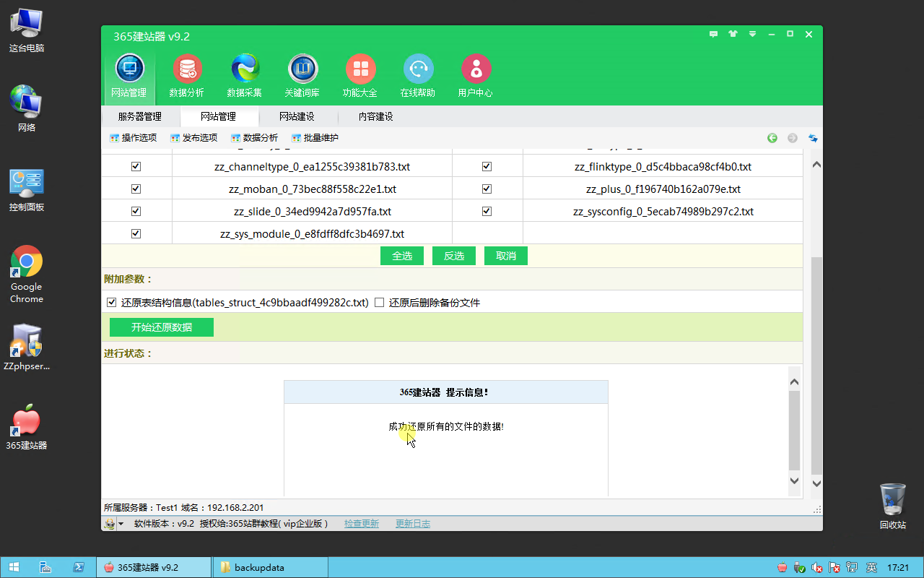Open Server Manager taskbar icon
Image resolution: width=924 pixels, height=578 pixels.
tap(45, 567)
